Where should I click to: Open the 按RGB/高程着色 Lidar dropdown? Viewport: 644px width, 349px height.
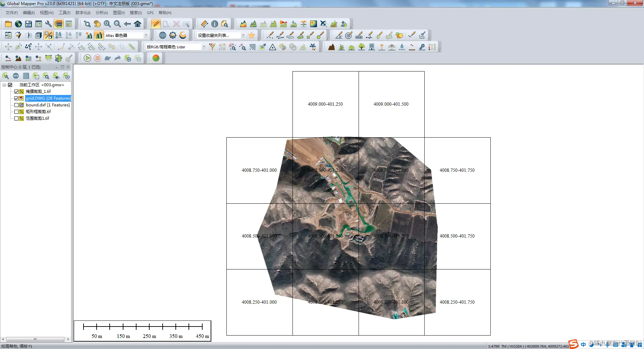(x=204, y=47)
